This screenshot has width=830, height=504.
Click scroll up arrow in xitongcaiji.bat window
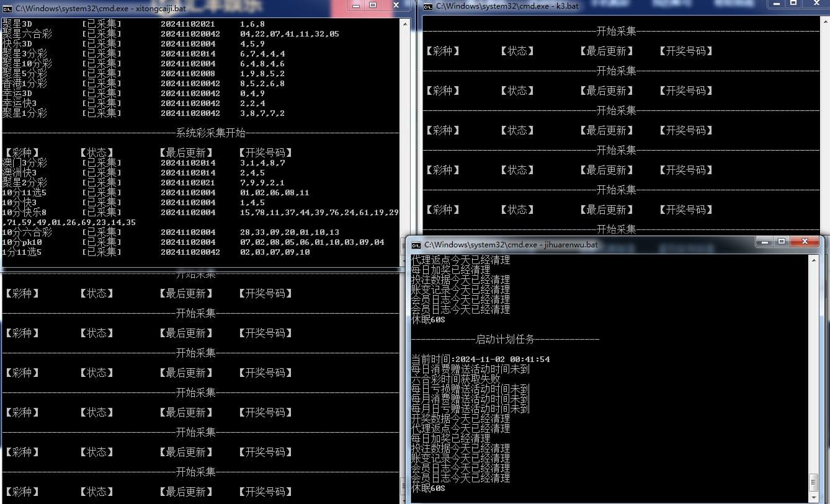coord(405,24)
